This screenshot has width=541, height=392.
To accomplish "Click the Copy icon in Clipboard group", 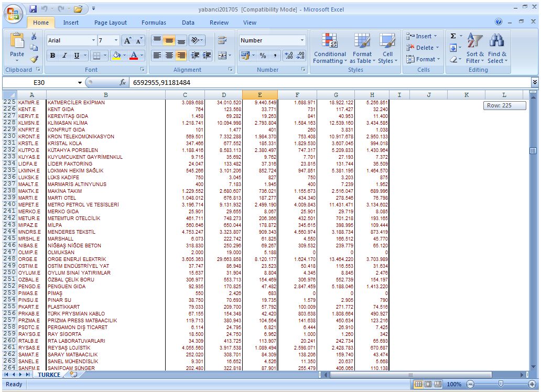I will (x=34, y=48).
